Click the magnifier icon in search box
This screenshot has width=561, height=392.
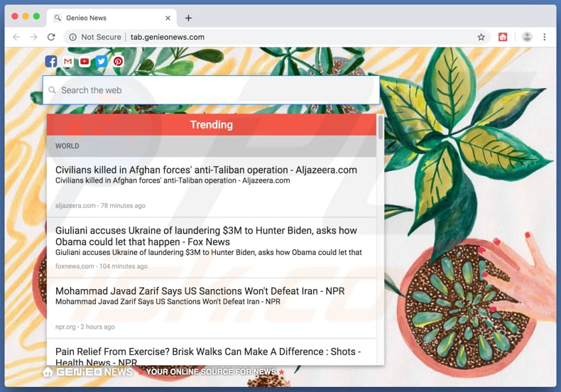click(53, 90)
